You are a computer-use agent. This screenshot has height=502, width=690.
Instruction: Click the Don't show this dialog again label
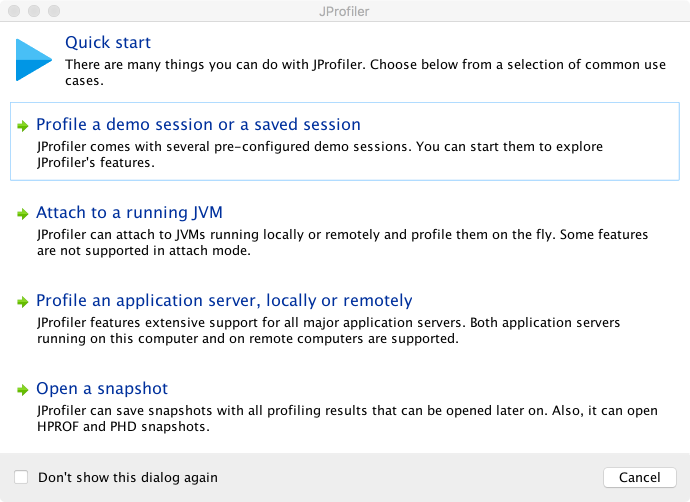point(128,477)
